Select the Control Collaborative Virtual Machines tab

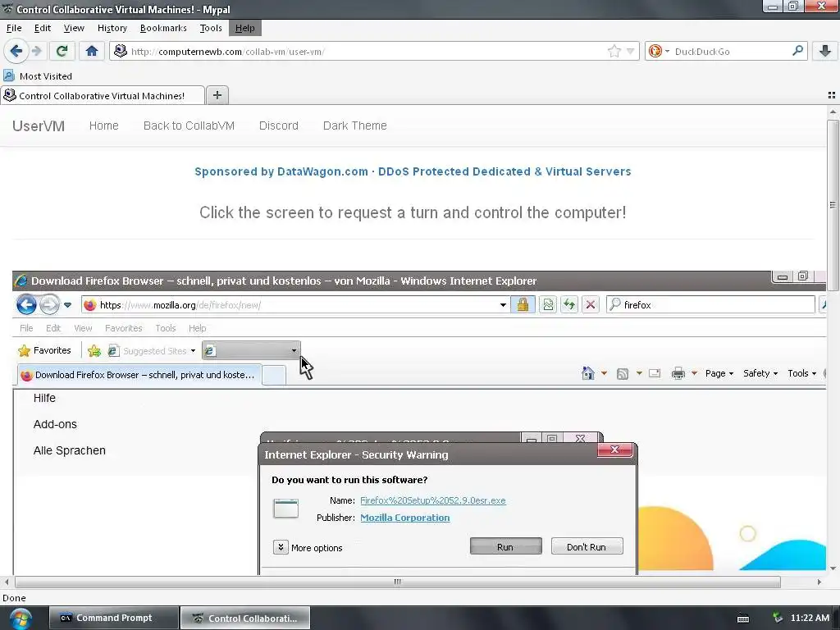pyautogui.click(x=102, y=95)
